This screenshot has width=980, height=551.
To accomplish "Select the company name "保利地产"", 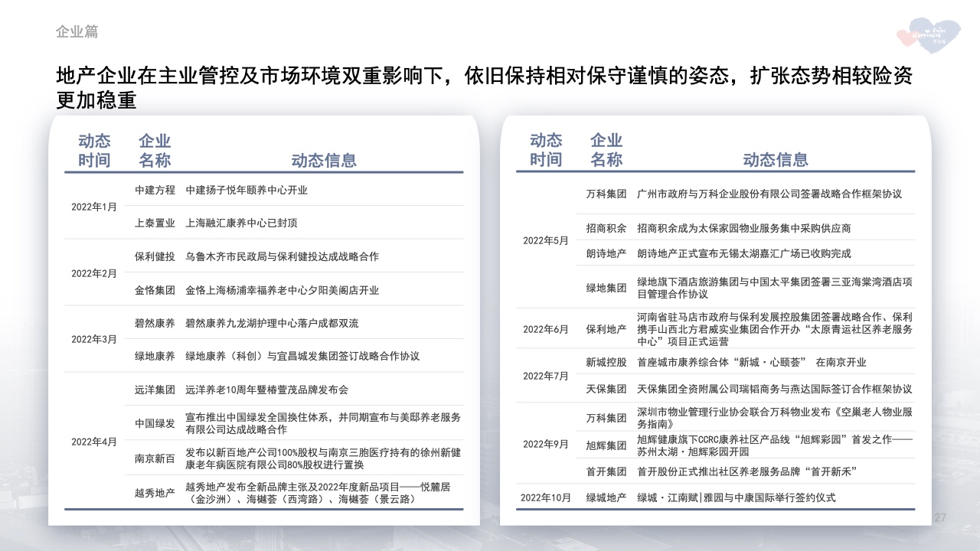I will [606, 330].
